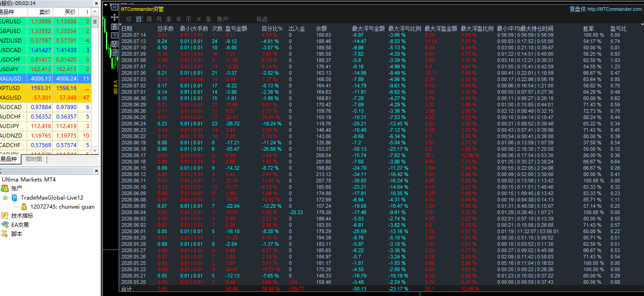Click the 总手数 column header
Screen dimensions: 644x296
[165, 29]
